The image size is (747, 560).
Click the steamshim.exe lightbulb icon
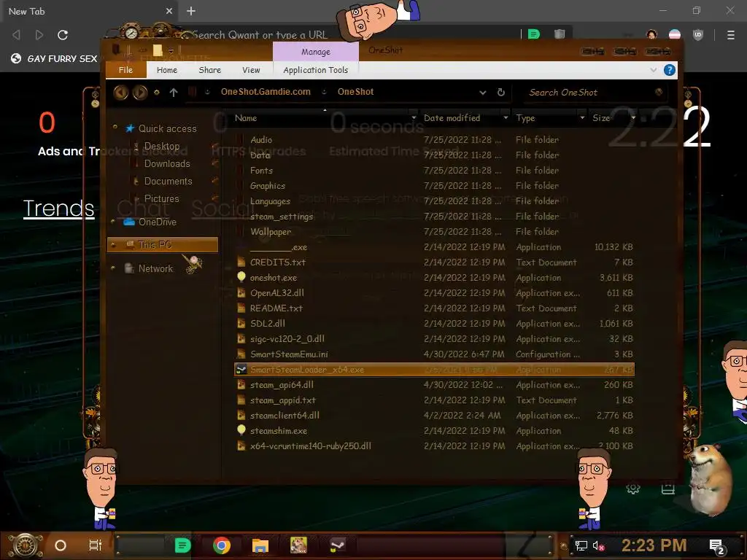point(241,430)
